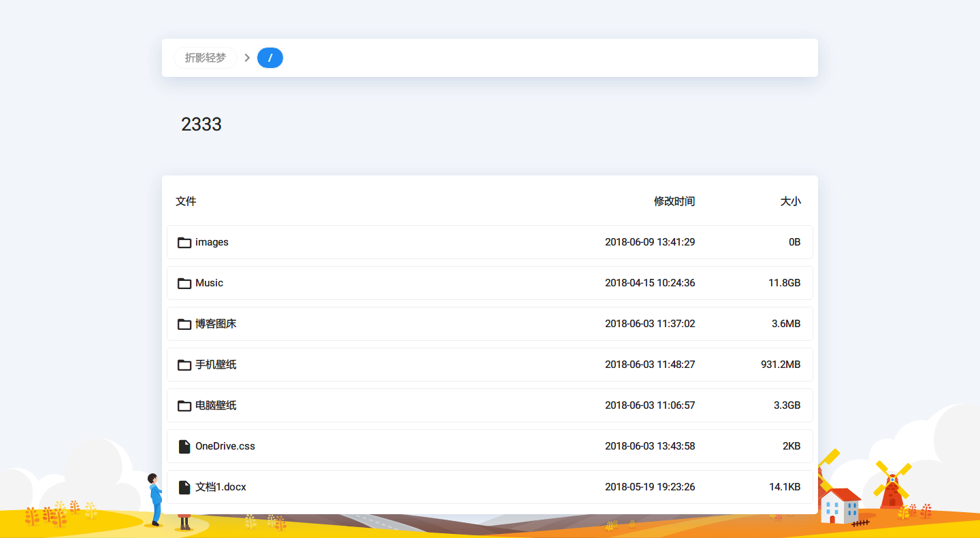The height and width of the screenshot is (538, 980).
Task: Click the 文档1.docx document icon
Action: (x=184, y=487)
